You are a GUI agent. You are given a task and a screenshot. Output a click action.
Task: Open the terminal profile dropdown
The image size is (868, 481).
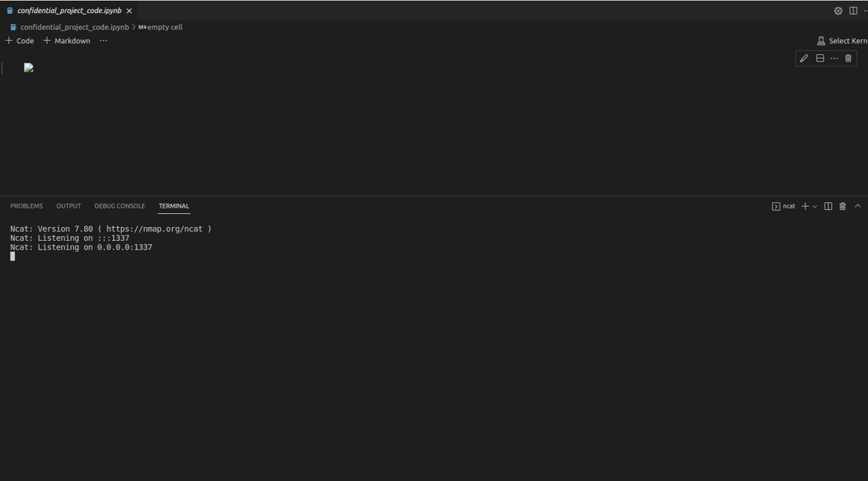point(814,206)
